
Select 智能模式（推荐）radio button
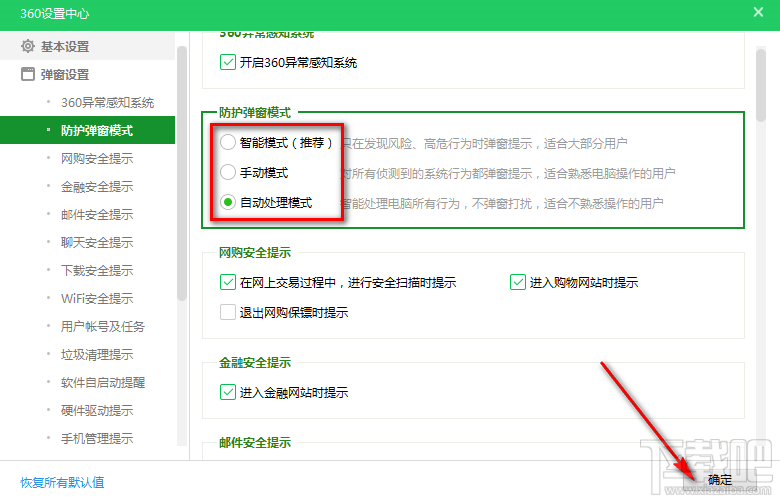[x=228, y=142]
